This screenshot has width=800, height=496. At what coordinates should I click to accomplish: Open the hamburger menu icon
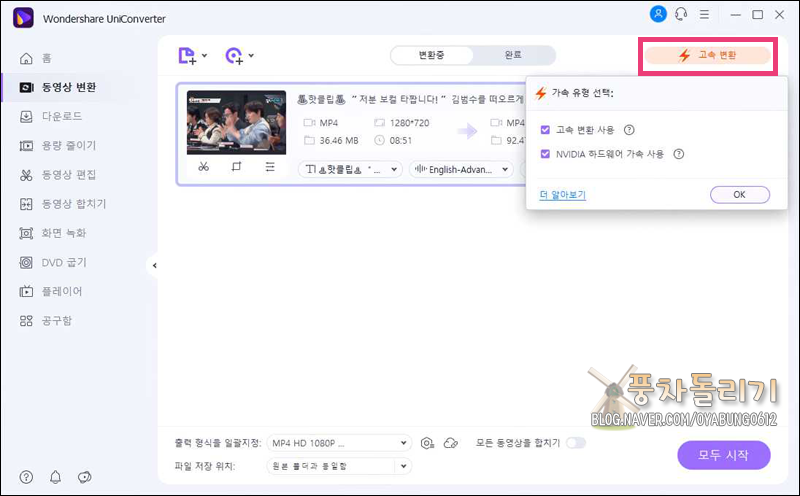tap(705, 14)
